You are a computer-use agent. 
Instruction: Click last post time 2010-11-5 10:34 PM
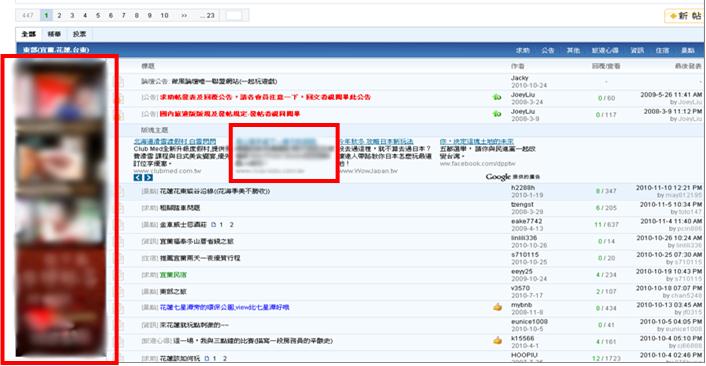pos(670,204)
